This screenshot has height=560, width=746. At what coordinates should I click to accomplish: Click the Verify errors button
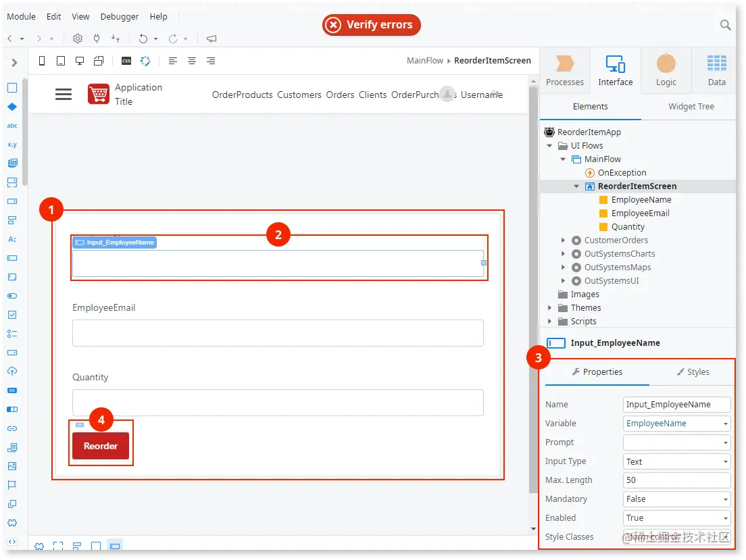[x=372, y=25]
